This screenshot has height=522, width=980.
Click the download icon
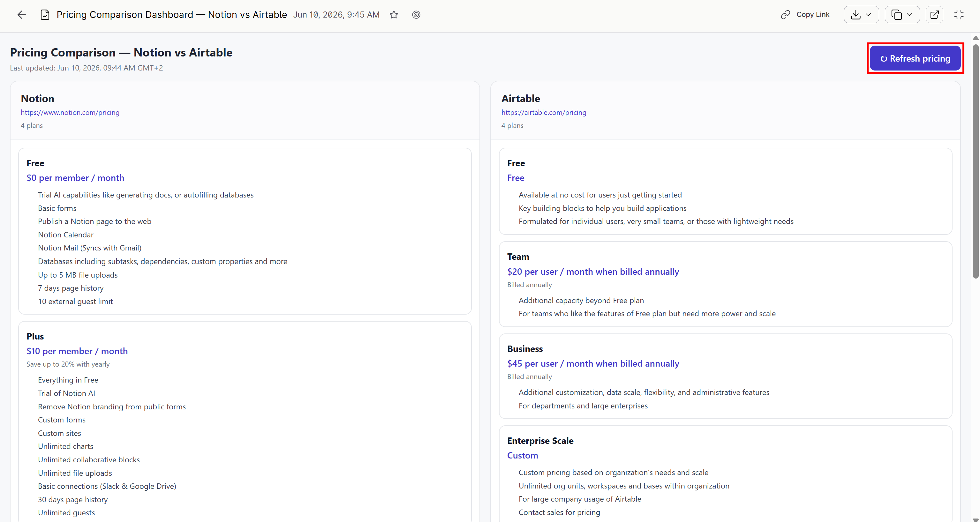point(856,15)
